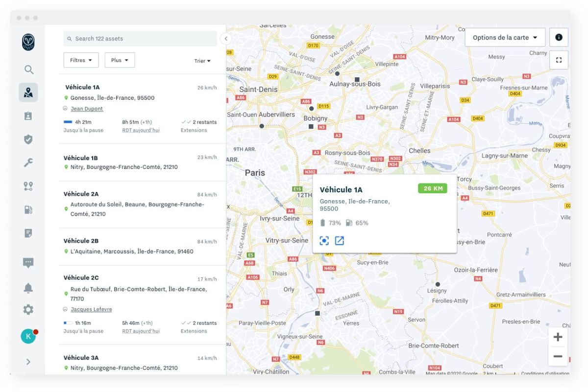Click 2 restants Extensions under Véhicule 1A
The width and height of the screenshot is (588, 392).
click(198, 126)
